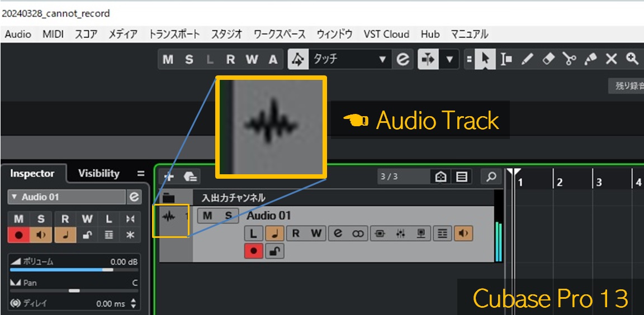The height and width of the screenshot is (315, 644).
Task: Pick the Zoom magnifier tool
Action: [632, 59]
